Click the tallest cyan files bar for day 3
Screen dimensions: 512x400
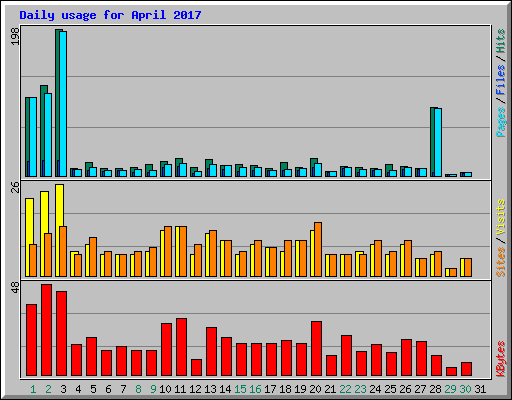click(63, 104)
